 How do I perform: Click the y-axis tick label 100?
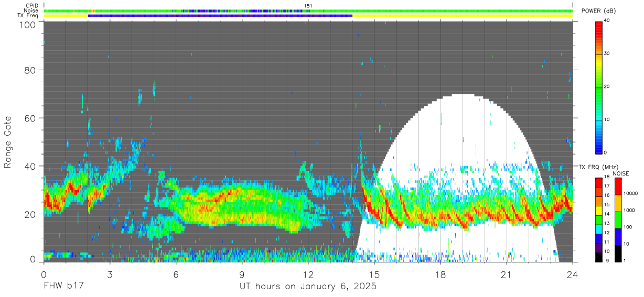tap(28, 25)
